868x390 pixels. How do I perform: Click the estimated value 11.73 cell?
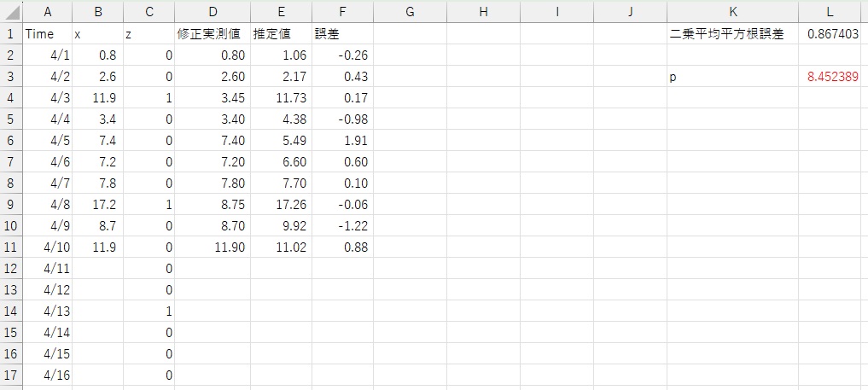[x=281, y=98]
